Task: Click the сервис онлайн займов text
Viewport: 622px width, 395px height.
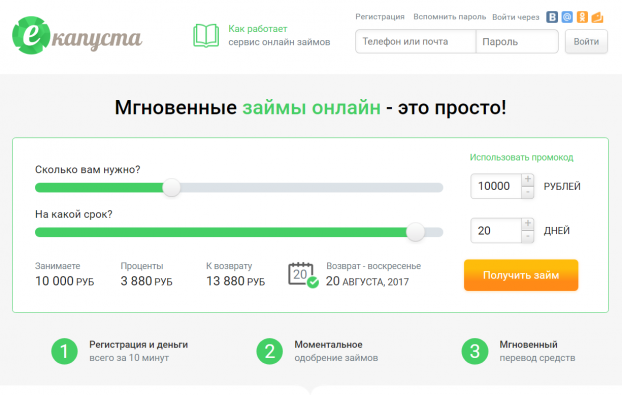Action: [x=279, y=42]
